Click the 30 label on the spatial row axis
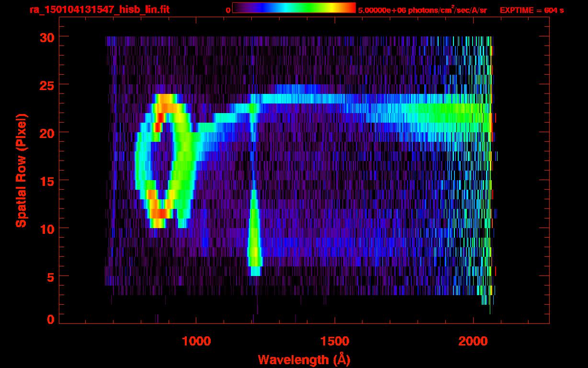588x368 pixels. pos(47,37)
